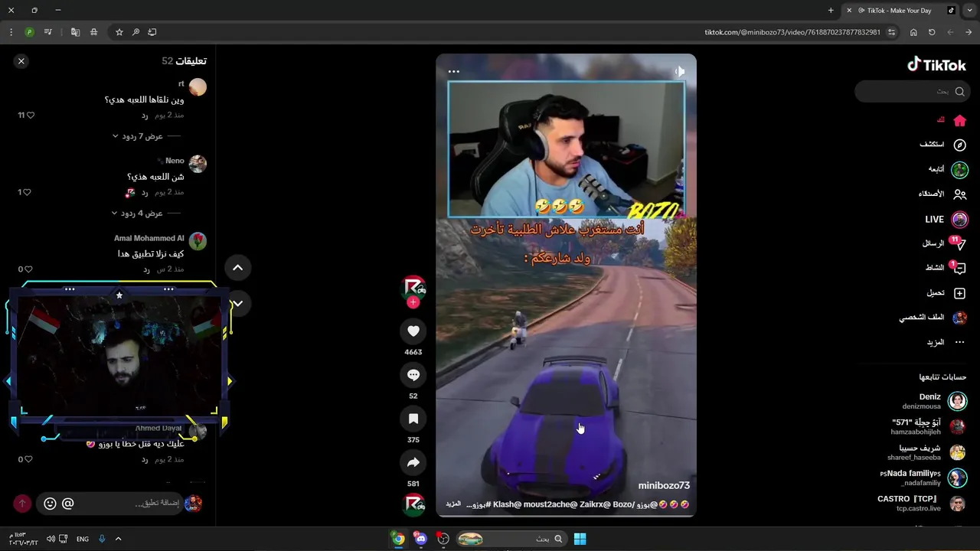Image resolution: width=980 pixels, height=551 pixels.
Task: Open a new browser tab
Action: click(x=831, y=10)
